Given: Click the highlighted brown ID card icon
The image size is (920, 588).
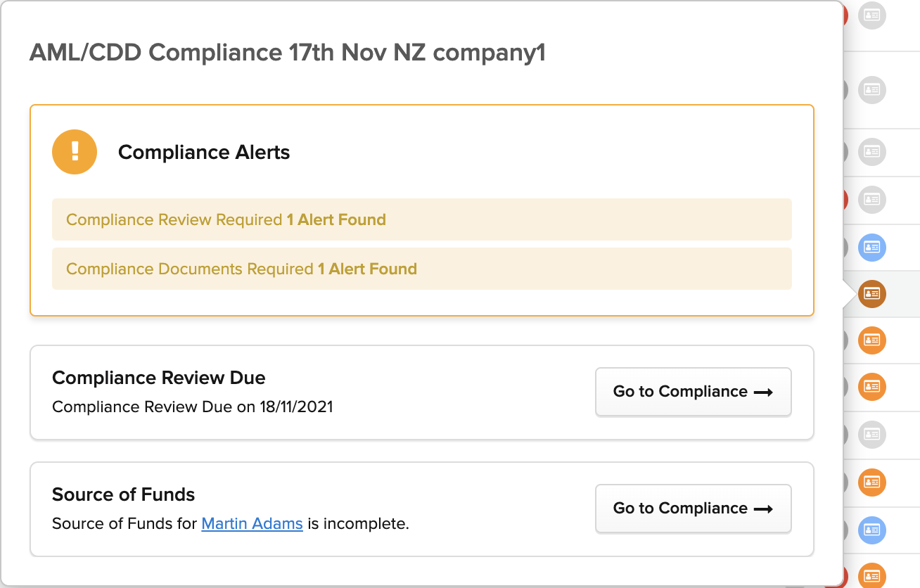Looking at the screenshot, I should [x=872, y=293].
